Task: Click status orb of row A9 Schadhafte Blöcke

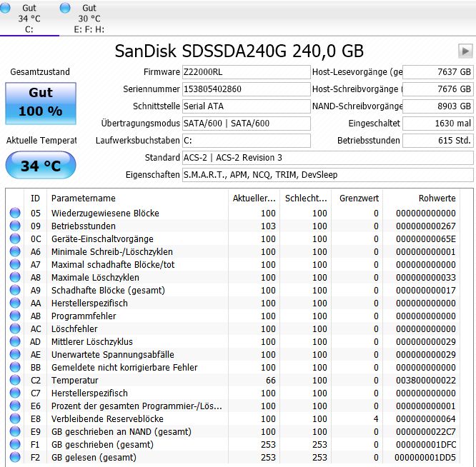Action: click(x=15, y=290)
